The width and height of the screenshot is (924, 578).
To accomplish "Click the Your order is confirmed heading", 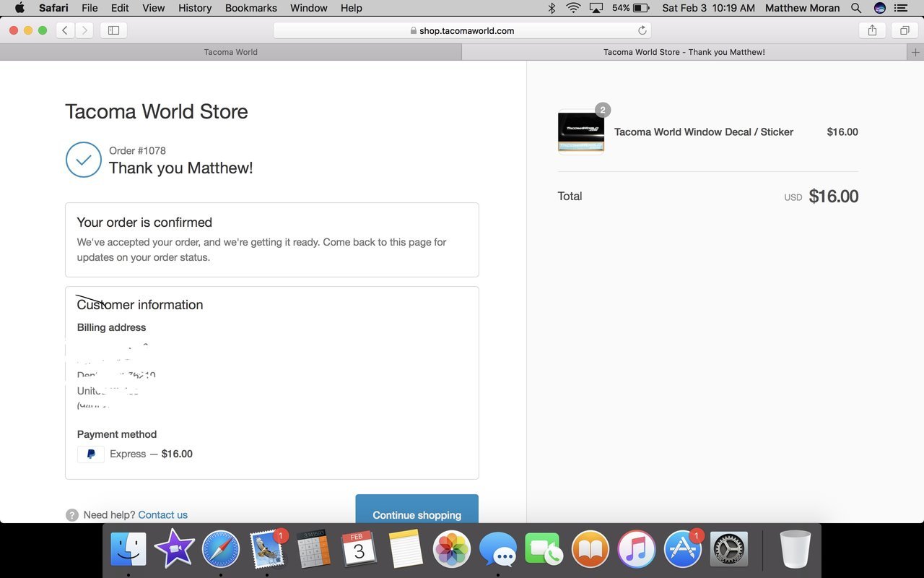I will point(144,223).
